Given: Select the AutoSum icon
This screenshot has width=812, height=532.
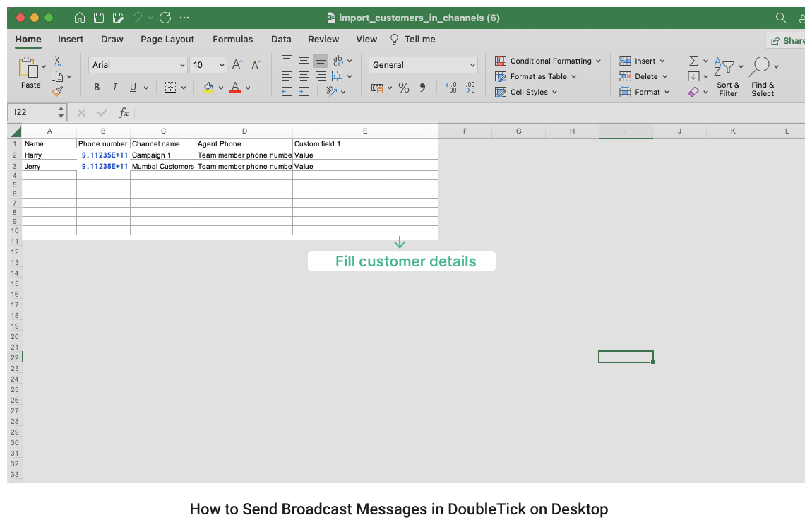Looking at the screenshot, I should coord(693,60).
